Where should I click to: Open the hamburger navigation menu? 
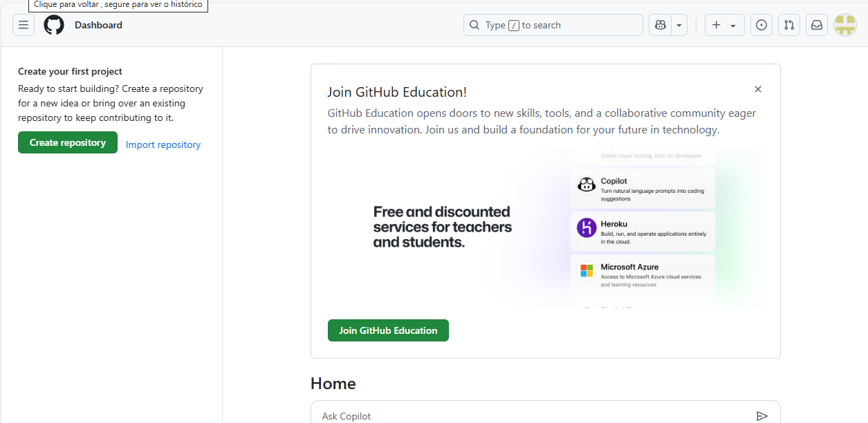[x=24, y=25]
